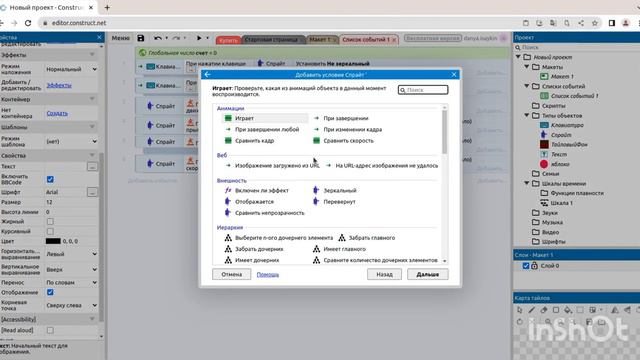
Task: Open the Горизонтальное выравнивание dropdown
Action: click(71, 254)
